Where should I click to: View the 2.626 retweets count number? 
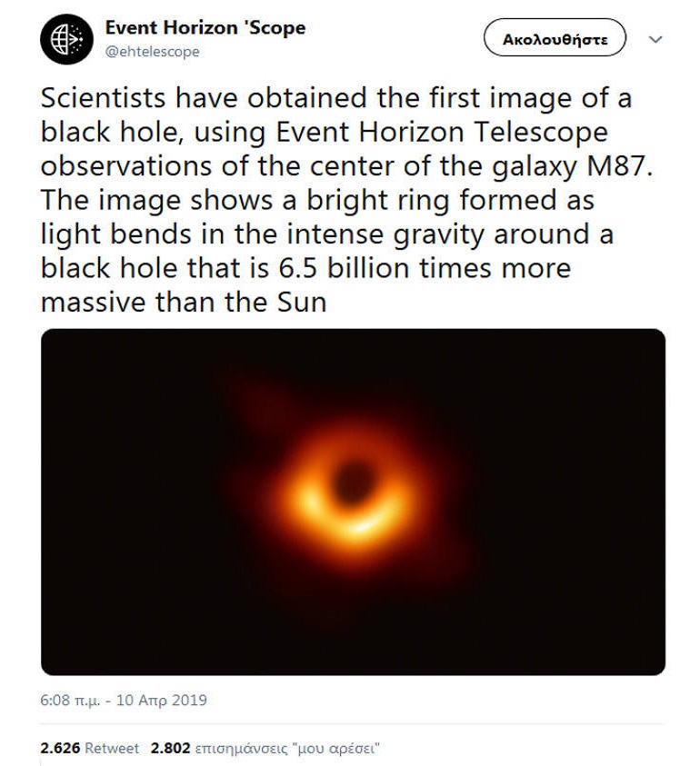(x=60, y=748)
